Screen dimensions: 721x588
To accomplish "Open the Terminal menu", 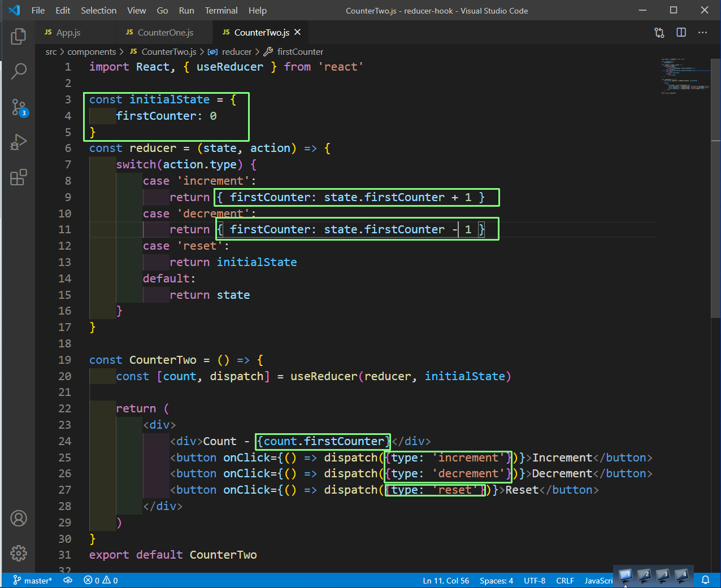I will click(221, 10).
